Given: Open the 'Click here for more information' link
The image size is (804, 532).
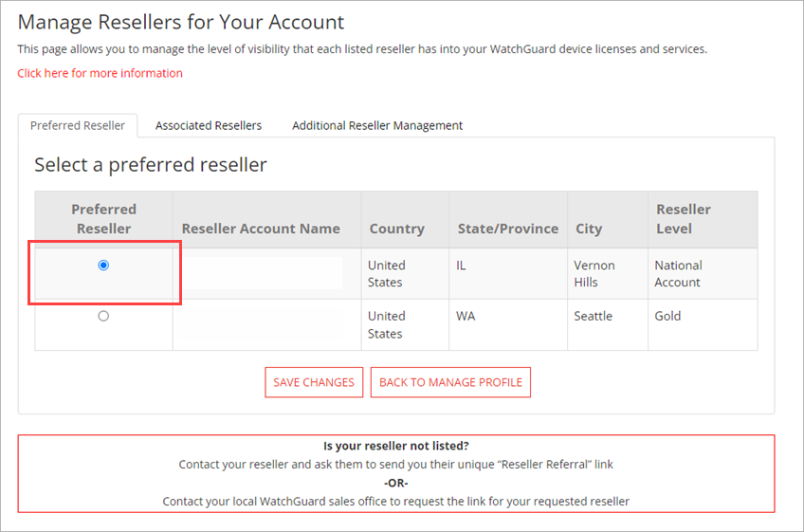Looking at the screenshot, I should [x=100, y=73].
